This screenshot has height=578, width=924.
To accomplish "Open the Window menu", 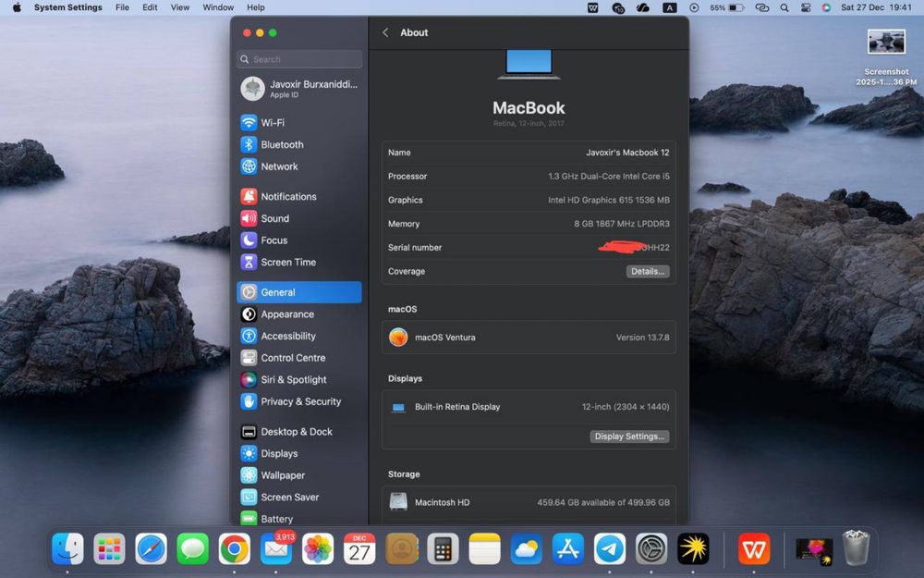I will click(x=218, y=7).
